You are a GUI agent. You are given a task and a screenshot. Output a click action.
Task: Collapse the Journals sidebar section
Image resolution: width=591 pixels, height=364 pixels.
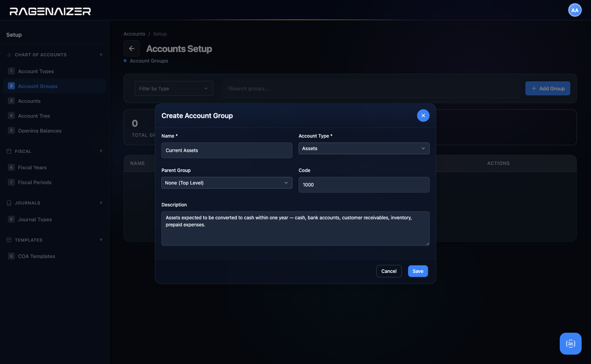(x=101, y=203)
